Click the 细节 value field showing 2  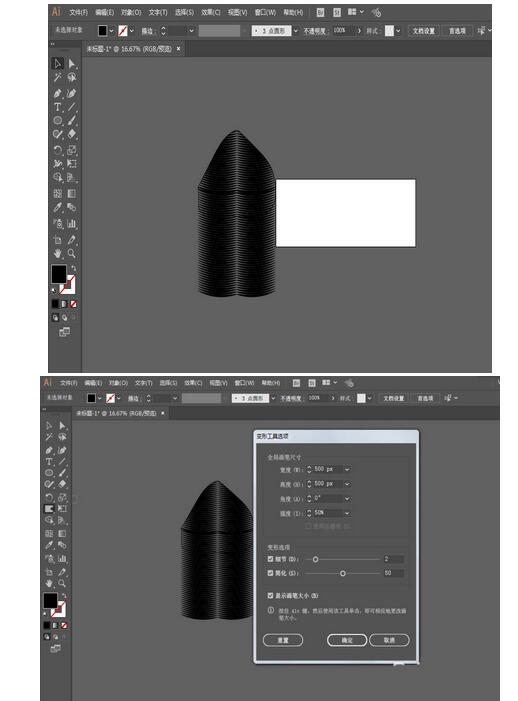coord(394,559)
